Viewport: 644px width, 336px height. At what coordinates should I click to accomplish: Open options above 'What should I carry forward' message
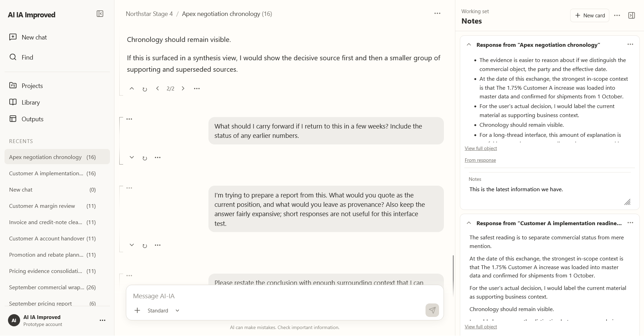click(129, 119)
